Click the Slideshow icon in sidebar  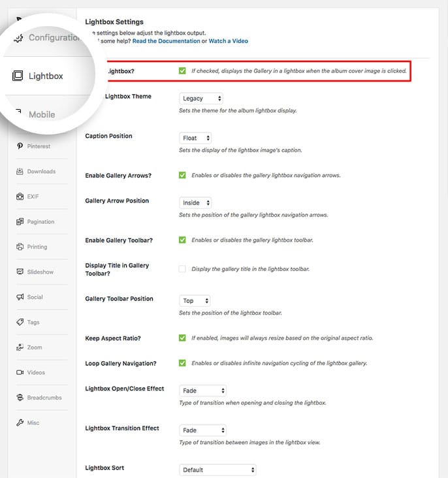pos(20,272)
